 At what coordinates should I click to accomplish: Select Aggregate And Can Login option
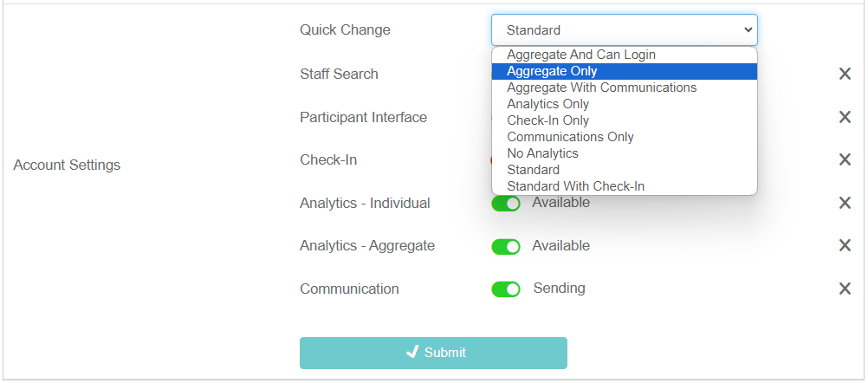(x=581, y=55)
